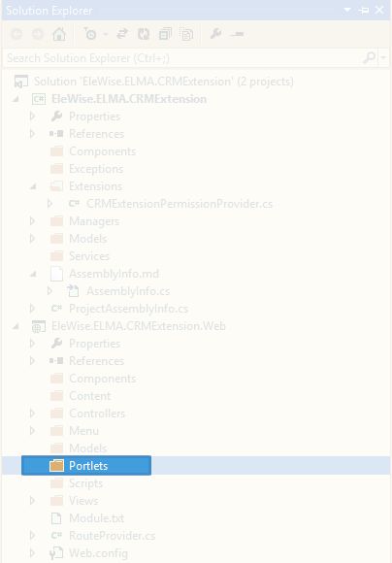The width and height of the screenshot is (392, 563).
Task: Collapse the Extensions folder
Action: click(x=33, y=186)
